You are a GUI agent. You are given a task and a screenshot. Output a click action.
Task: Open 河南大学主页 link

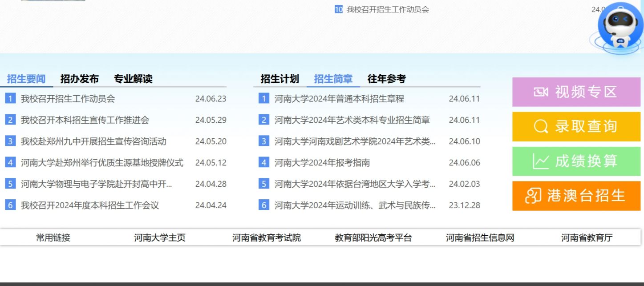point(160,238)
